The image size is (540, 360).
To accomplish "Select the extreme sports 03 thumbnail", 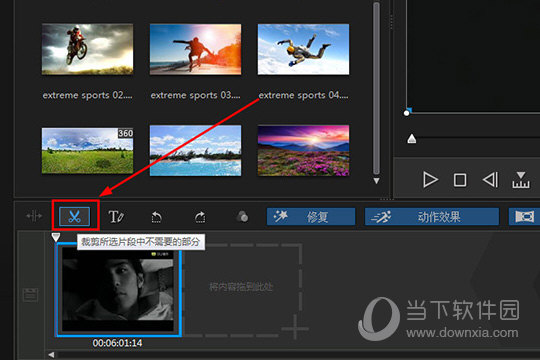I will pos(195,49).
